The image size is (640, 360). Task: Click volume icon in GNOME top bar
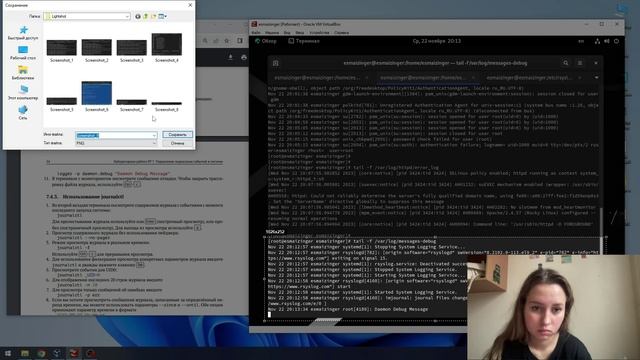607,41
